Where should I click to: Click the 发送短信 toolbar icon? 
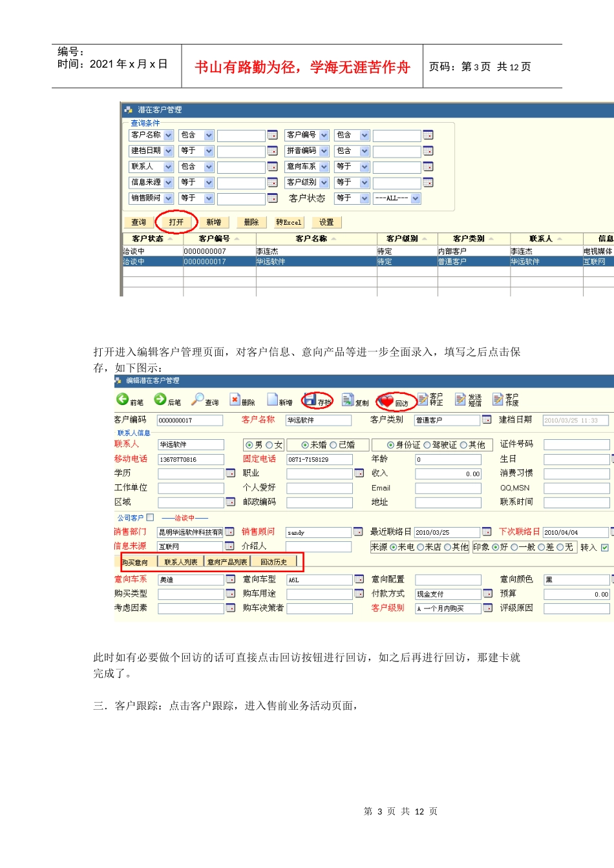pos(461,400)
